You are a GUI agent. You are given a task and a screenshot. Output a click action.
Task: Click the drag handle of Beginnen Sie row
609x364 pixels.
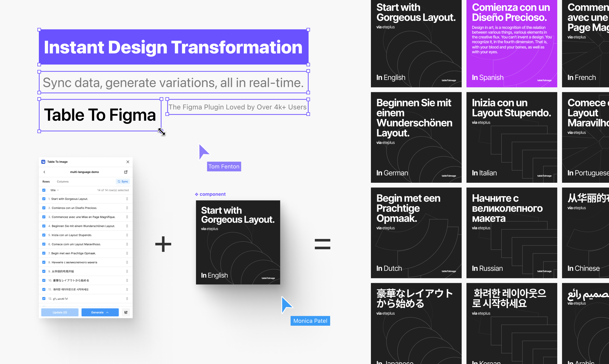(x=127, y=226)
